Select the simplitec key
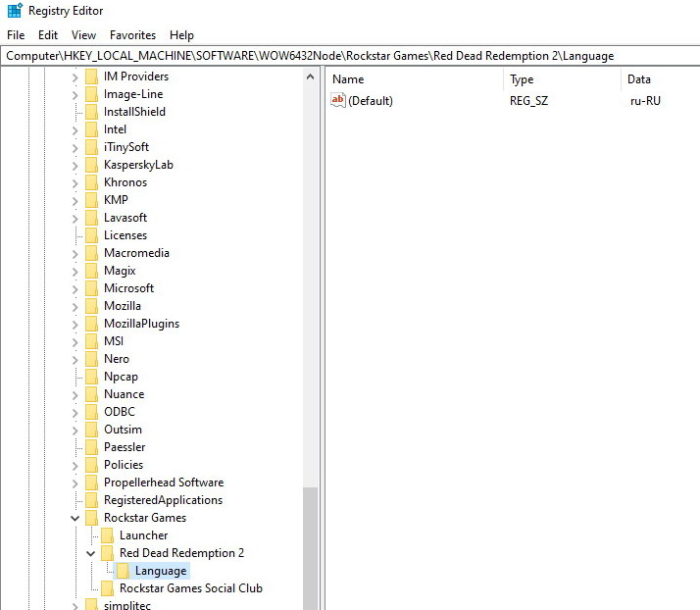Viewport: 700px width, 610px height. tap(127, 605)
